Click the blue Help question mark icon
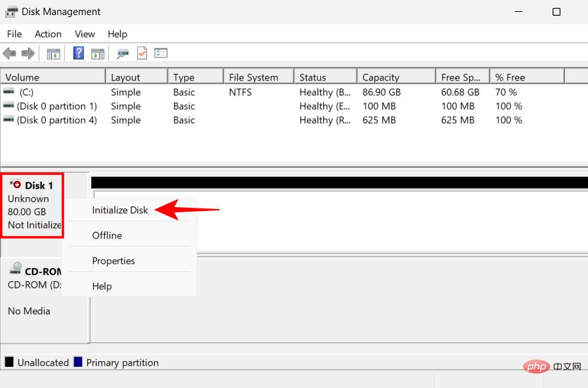The width and height of the screenshot is (588, 388). pos(78,54)
